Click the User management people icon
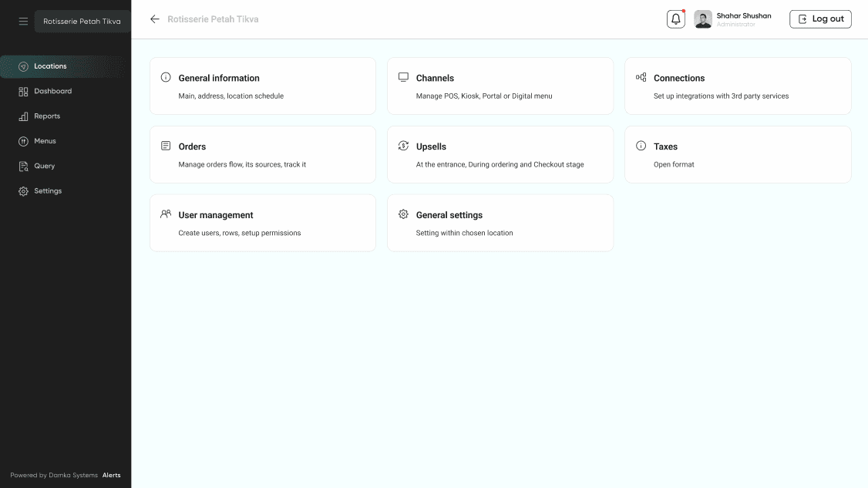868x488 pixels. tap(166, 214)
